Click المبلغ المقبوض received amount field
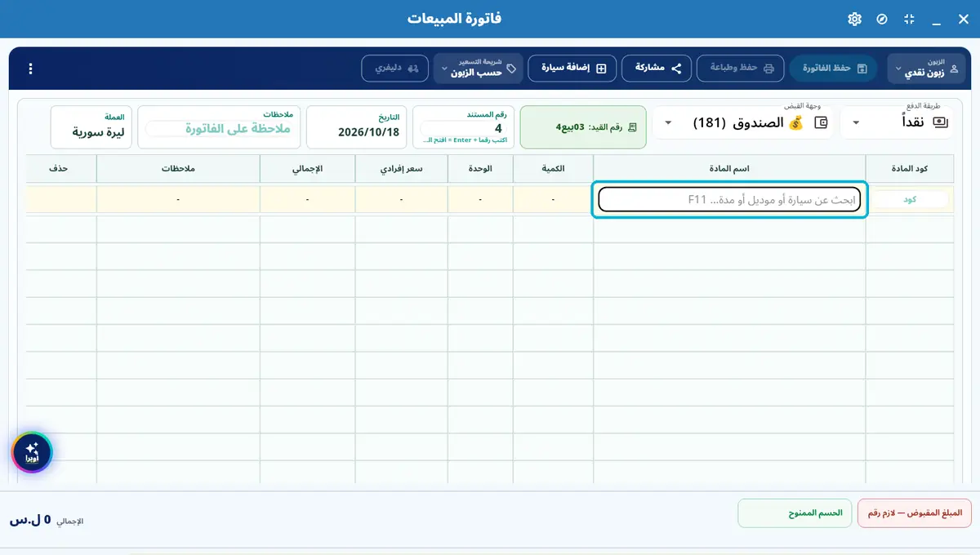 coord(914,513)
